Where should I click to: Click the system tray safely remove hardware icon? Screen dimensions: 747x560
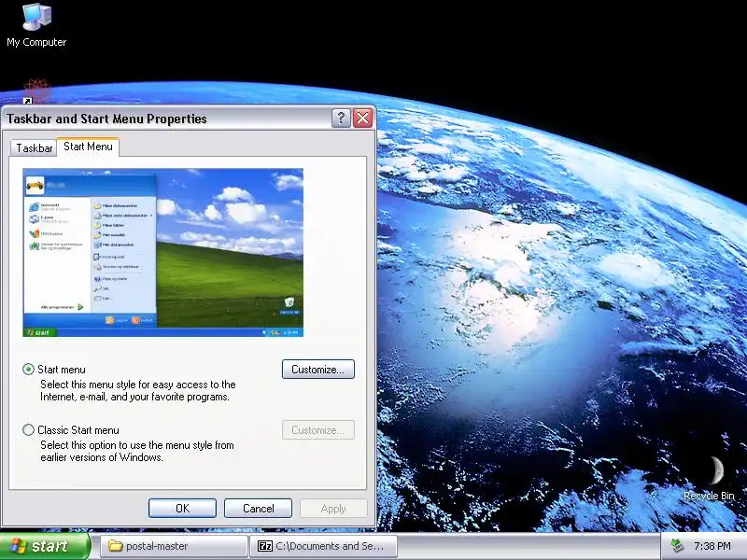tap(676, 546)
